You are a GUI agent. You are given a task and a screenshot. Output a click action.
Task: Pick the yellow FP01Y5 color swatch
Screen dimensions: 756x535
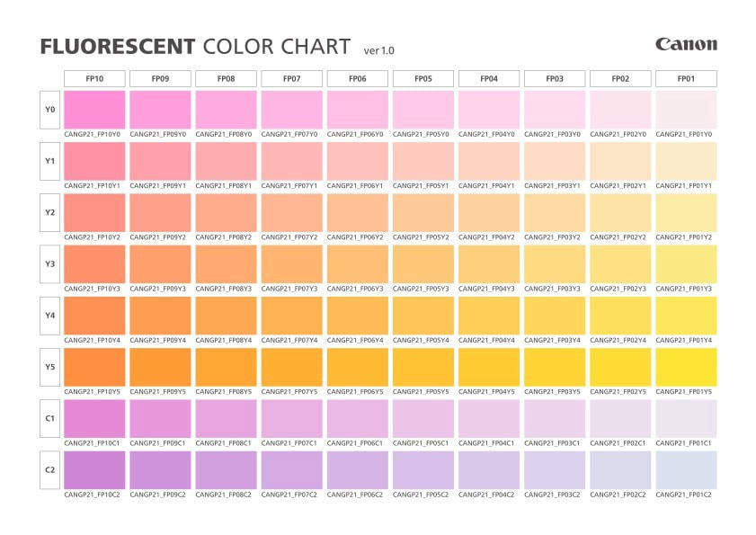[x=686, y=367]
